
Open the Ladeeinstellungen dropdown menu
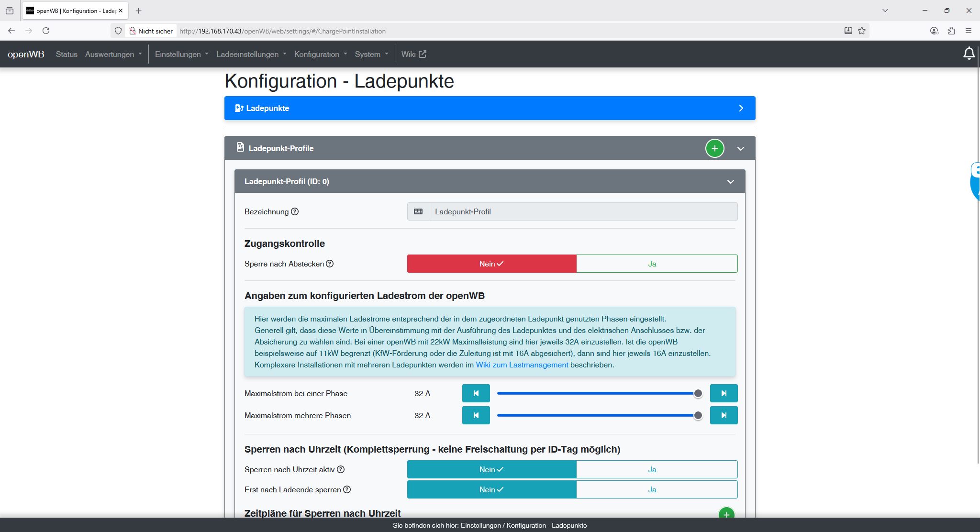251,54
